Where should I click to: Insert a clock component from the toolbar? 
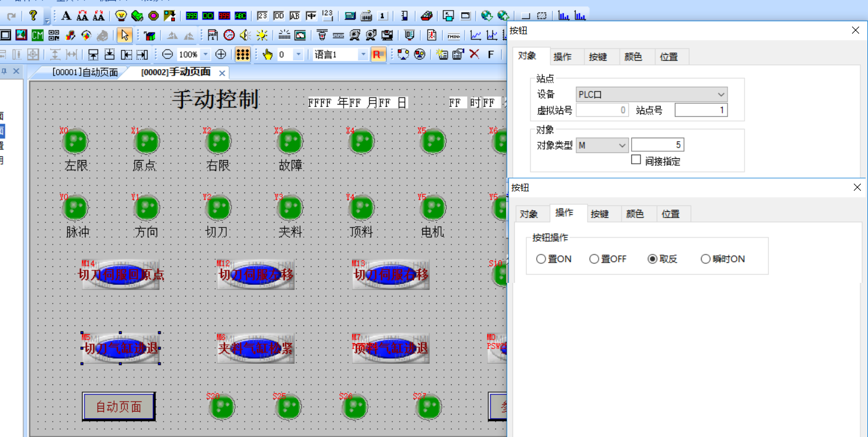[229, 35]
